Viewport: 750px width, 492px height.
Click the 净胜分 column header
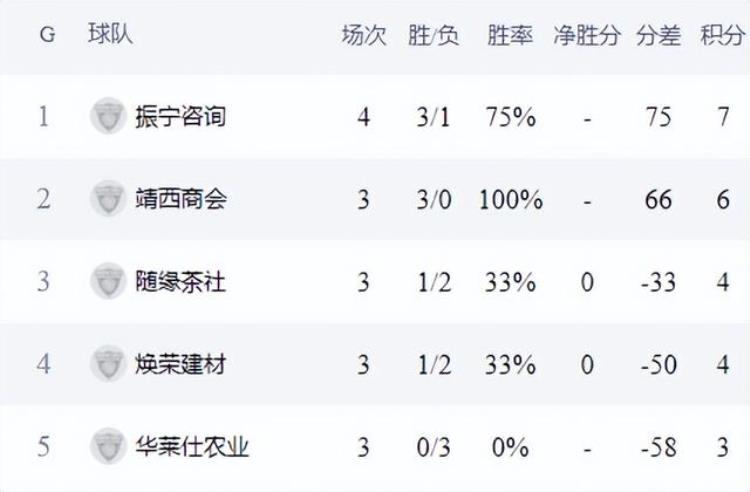(x=587, y=35)
